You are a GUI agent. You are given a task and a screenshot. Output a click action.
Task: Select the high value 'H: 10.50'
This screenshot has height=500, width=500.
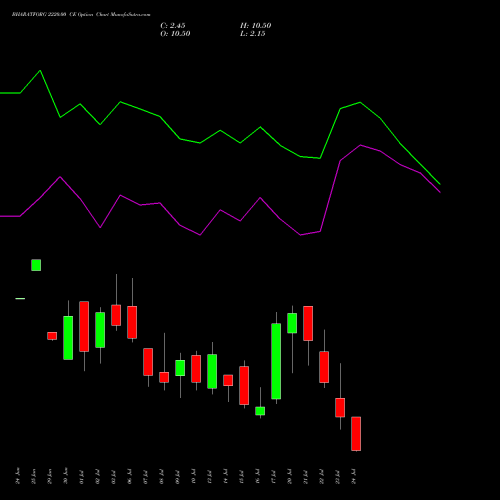tap(256, 26)
